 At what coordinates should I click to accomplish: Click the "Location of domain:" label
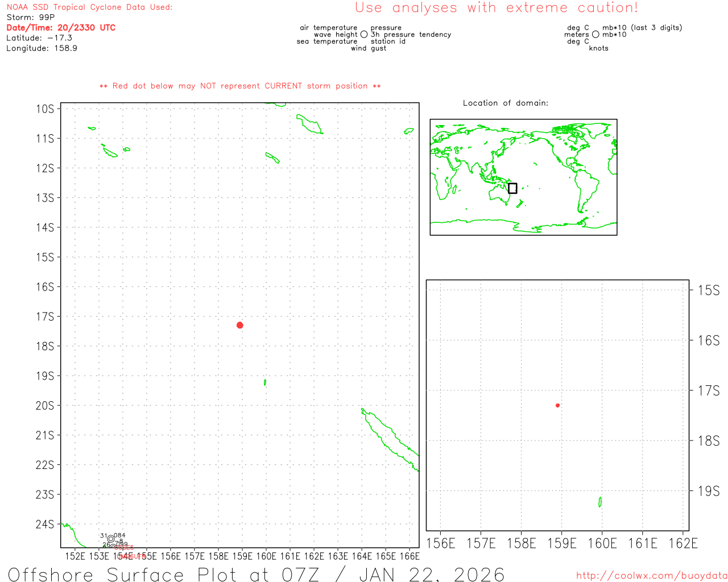coord(506,103)
